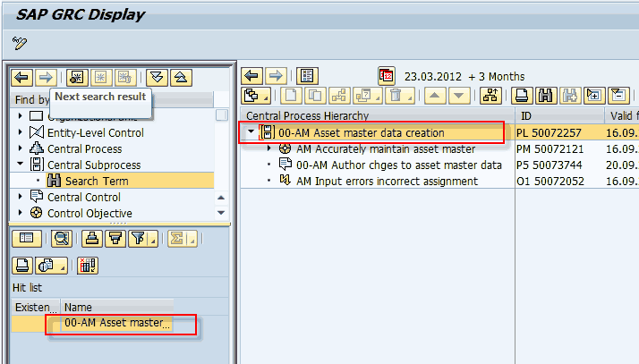
Task: Select 00-AM Author chges to asset master data
Action: coord(399,165)
